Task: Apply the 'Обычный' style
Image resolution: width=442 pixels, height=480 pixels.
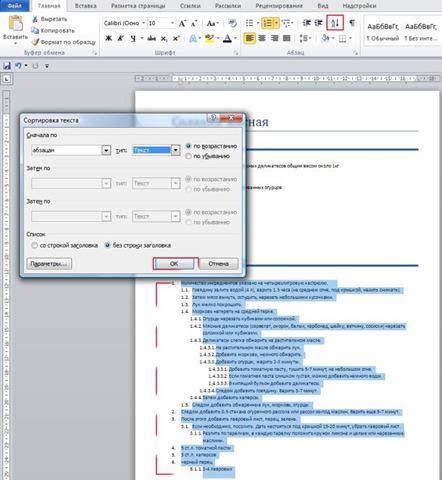Action: (x=383, y=32)
